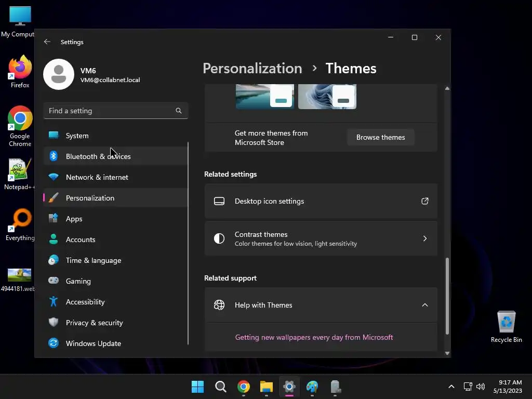Open Apps settings
The width and height of the screenshot is (532, 399).
116,219
